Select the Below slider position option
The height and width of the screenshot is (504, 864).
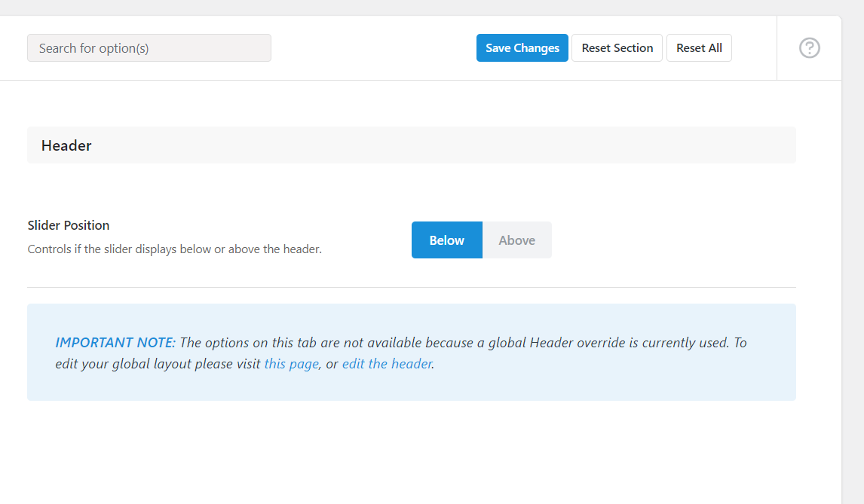[x=446, y=240]
